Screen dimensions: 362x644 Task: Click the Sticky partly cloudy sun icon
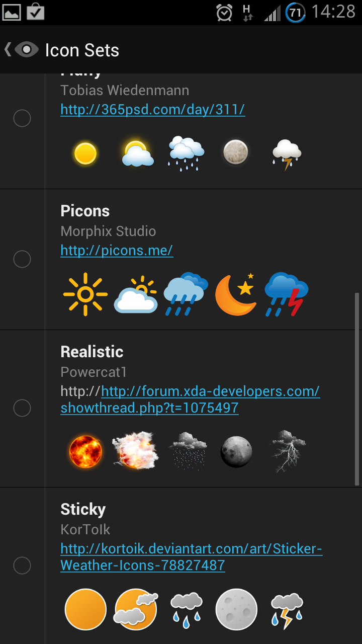point(136,609)
